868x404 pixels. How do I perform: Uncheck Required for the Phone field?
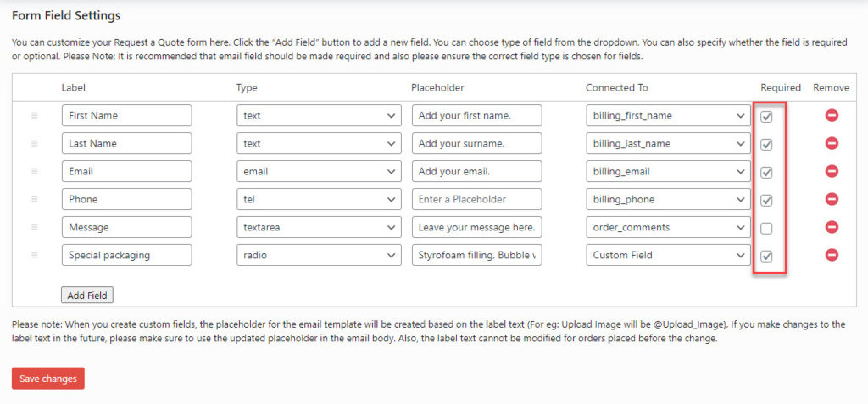(766, 201)
